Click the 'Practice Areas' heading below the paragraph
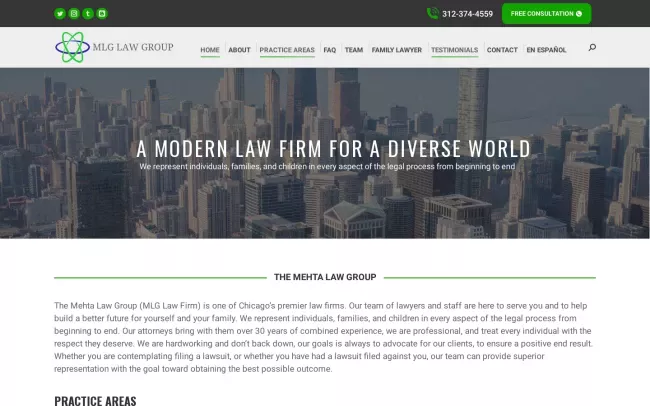Viewport: 650px width, 406px height. [95, 401]
